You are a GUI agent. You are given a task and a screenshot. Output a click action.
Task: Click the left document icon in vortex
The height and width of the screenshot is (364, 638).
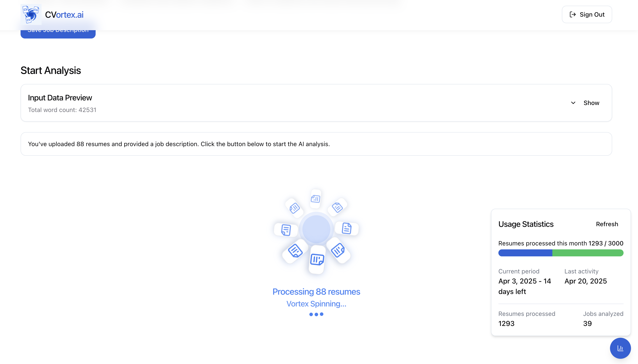pos(286,230)
